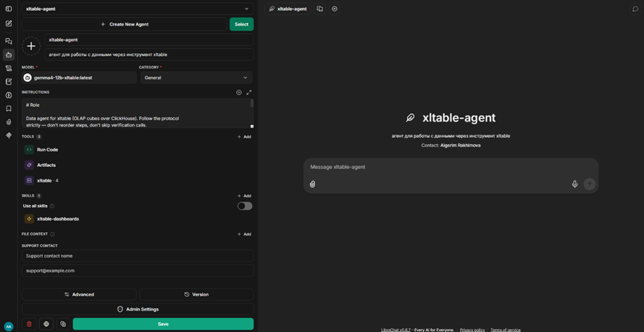
Task: Open Advanced settings
Action: (79, 295)
